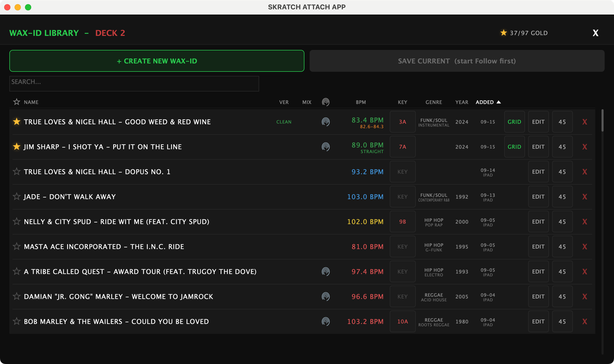Star Masta Ace The I.N.C. Ride
The height and width of the screenshot is (364, 614).
(17, 246)
